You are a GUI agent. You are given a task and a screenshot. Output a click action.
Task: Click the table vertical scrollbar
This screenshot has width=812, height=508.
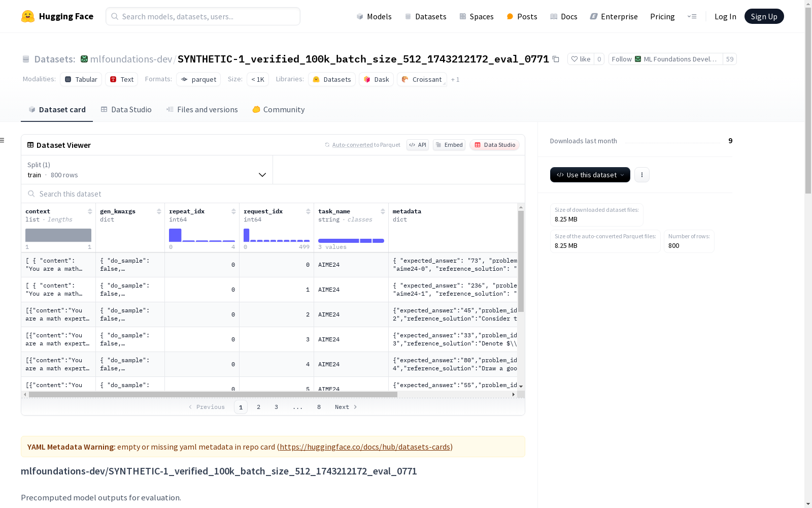coord(521,261)
